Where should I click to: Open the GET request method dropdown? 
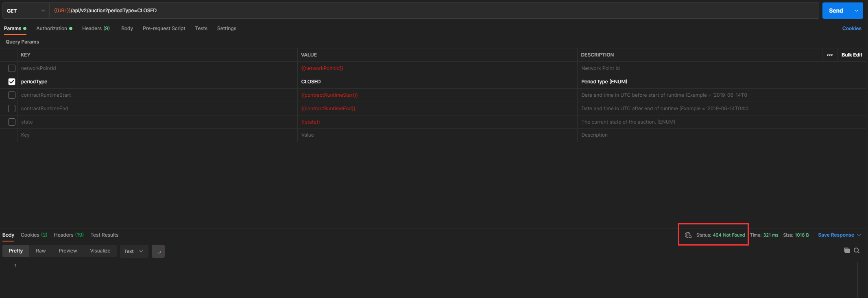[26, 11]
